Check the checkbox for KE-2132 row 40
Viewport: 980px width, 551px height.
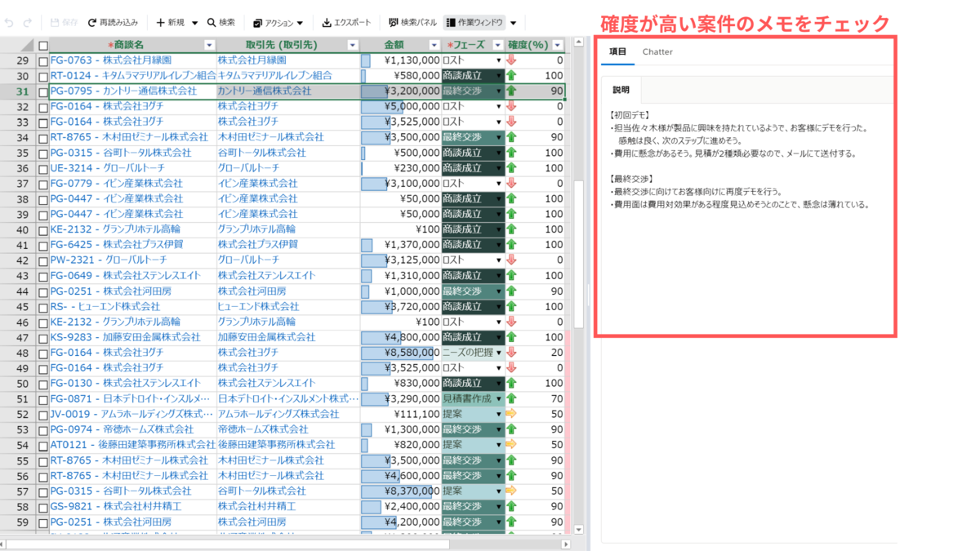click(x=45, y=229)
